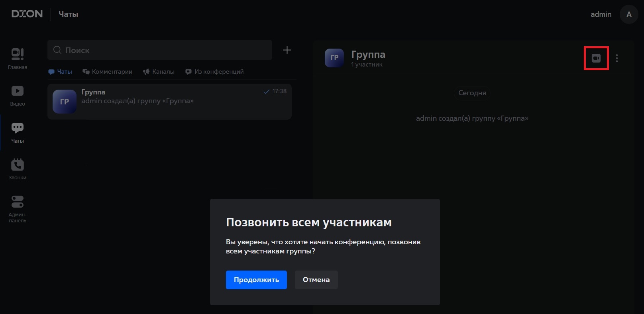Open the Чаты sidebar section
The height and width of the screenshot is (314, 644).
point(18,132)
